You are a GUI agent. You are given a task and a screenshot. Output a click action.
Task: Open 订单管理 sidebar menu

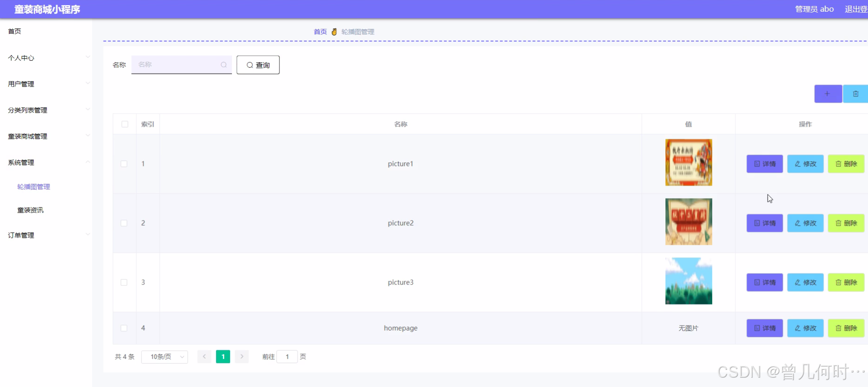point(21,235)
